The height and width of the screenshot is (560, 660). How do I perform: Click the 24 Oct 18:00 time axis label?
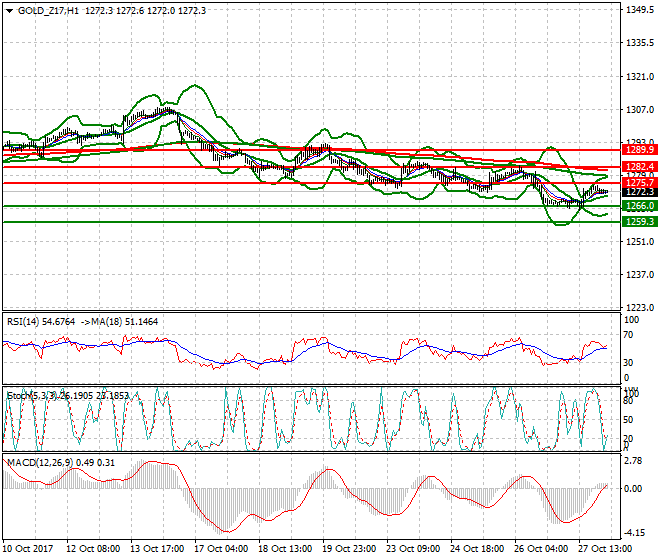[477, 549]
